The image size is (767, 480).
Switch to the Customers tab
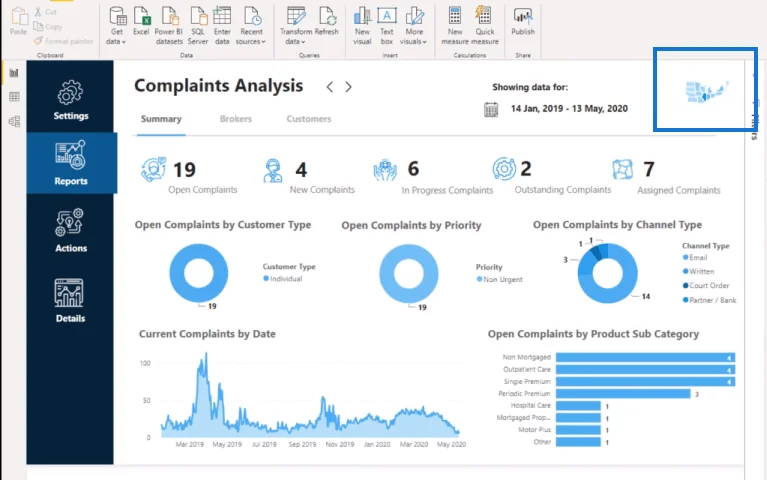click(x=309, y=119)
